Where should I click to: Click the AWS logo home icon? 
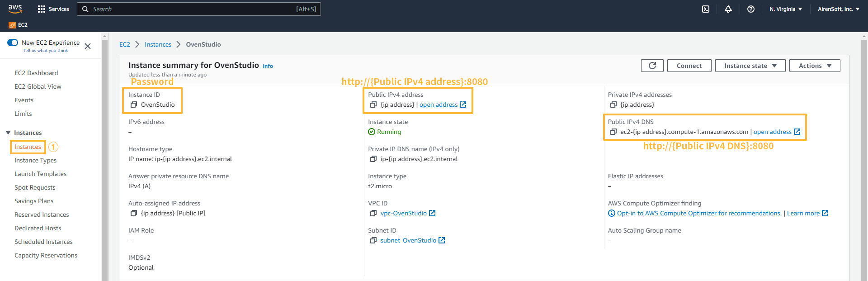coord(15,9)
